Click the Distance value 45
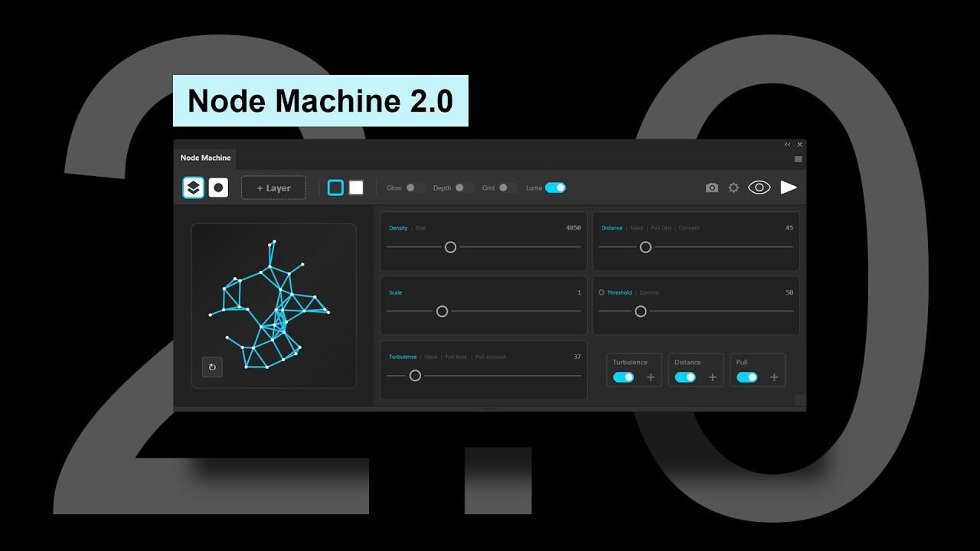980x551 pixels. [789, 228]
